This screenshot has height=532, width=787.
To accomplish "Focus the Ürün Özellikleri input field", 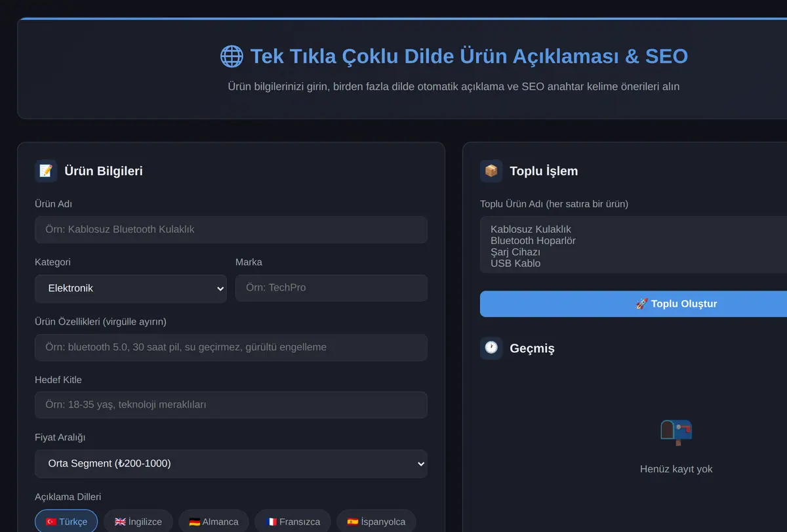I will [x=231, y=348].
